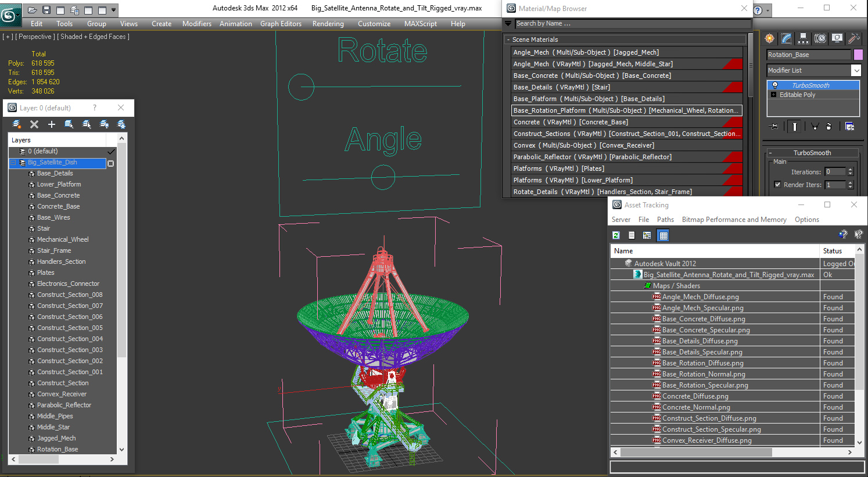Click globe help icon in Asset Tracking
The width and height of the screenshot is (868, 477).
843,234
